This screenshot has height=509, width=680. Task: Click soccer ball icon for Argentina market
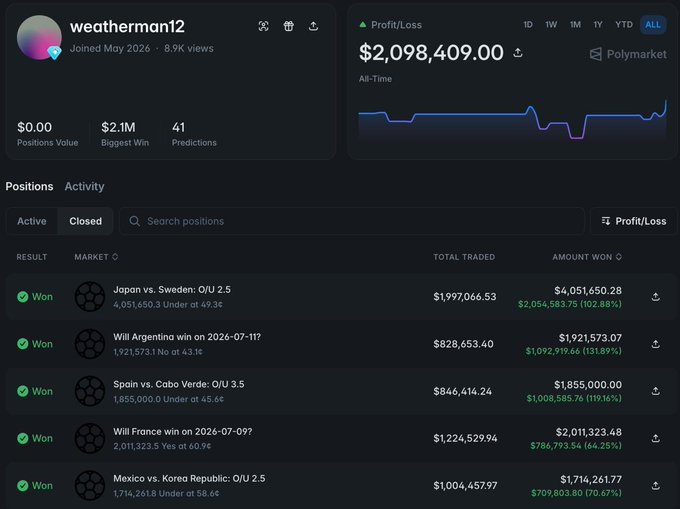point(90,344)
